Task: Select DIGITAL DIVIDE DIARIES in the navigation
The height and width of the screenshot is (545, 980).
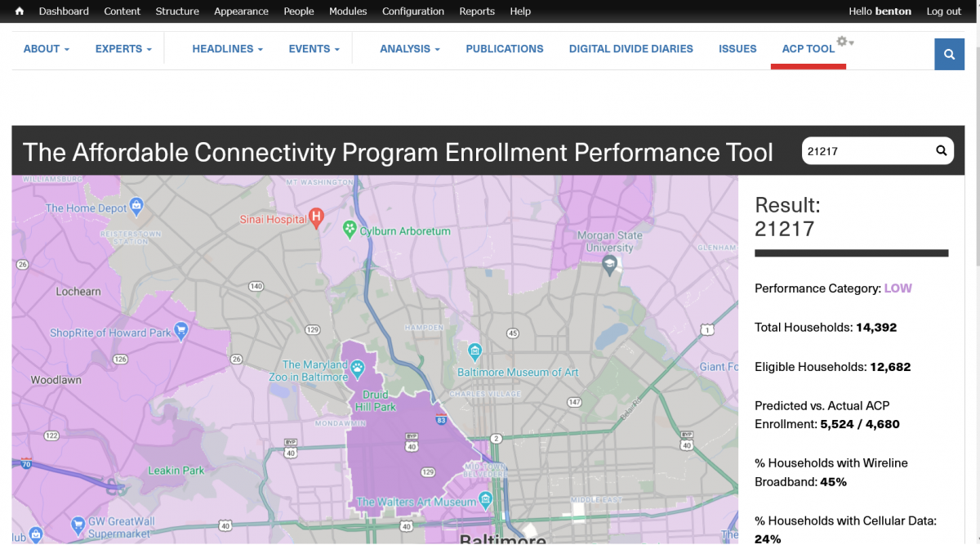Action: coord(630,49)
